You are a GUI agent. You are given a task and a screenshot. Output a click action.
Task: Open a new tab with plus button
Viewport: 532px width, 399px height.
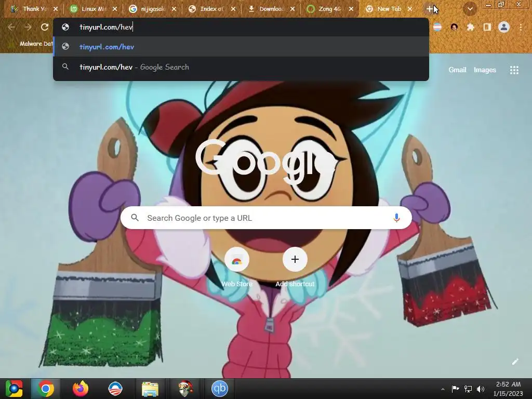[430, 9]
